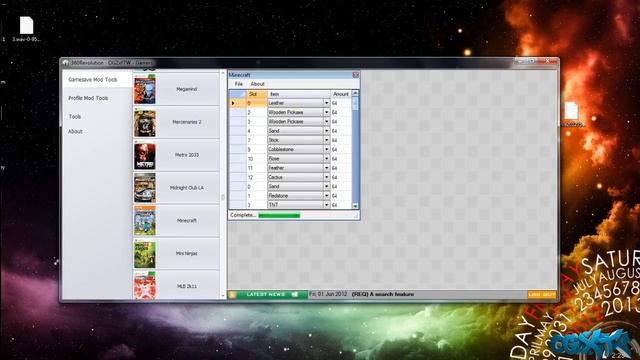Open the (REQ) A search feature news item
The image size is (640, 360).
point(383,294)
